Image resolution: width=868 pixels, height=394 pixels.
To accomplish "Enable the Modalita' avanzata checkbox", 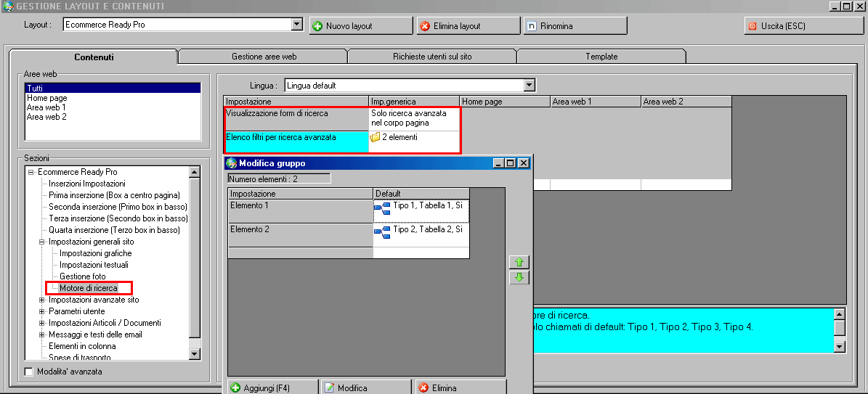I will click(x=29, y=372).
